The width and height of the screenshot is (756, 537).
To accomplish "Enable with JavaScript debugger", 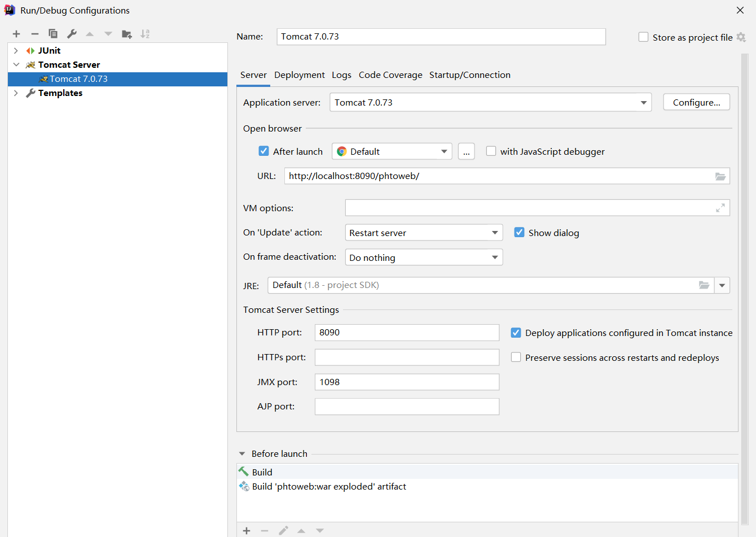I will pos(491,151).
